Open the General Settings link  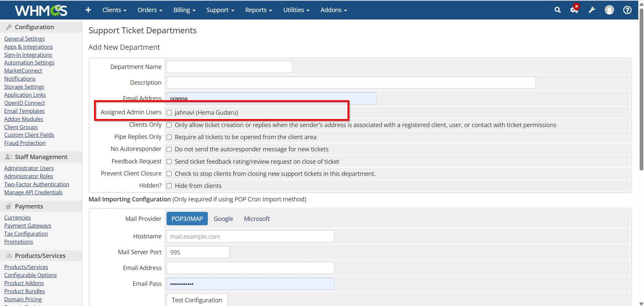(25, 39)
